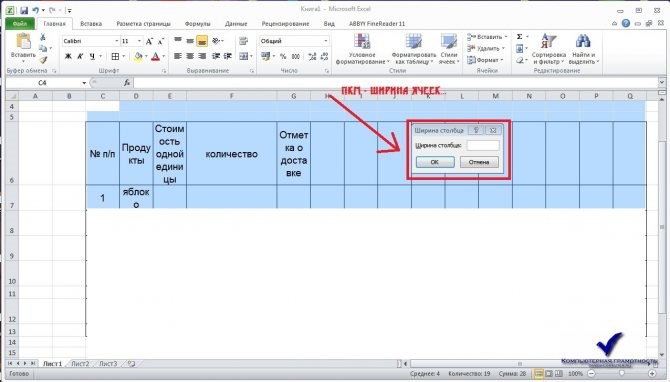Click Формат in the cells group
The image size is (670, 382).
485,60
